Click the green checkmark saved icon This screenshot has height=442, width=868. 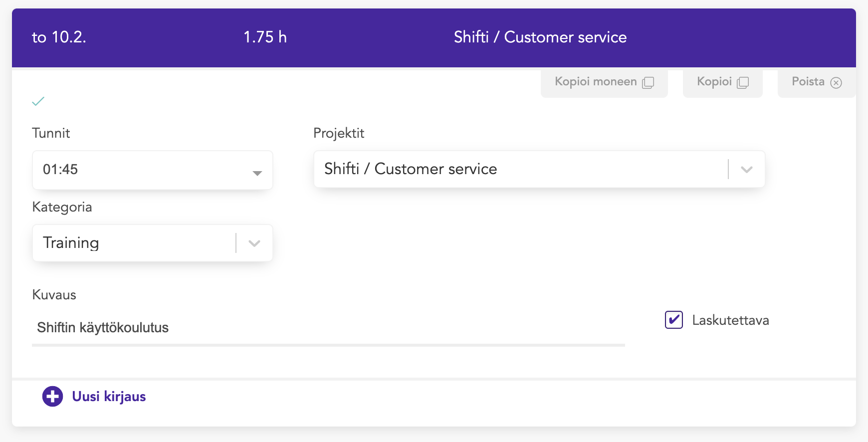click(x=38, y=101)
